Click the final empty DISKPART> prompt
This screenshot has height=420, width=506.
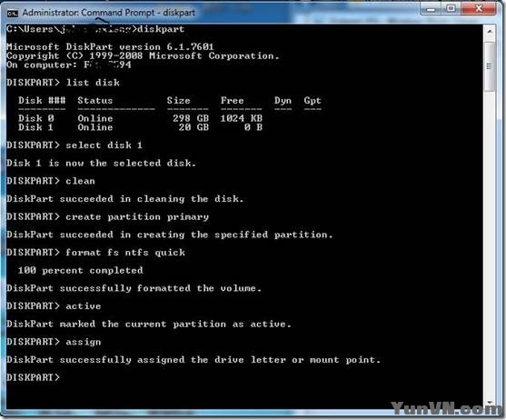[x=34, y=377]
